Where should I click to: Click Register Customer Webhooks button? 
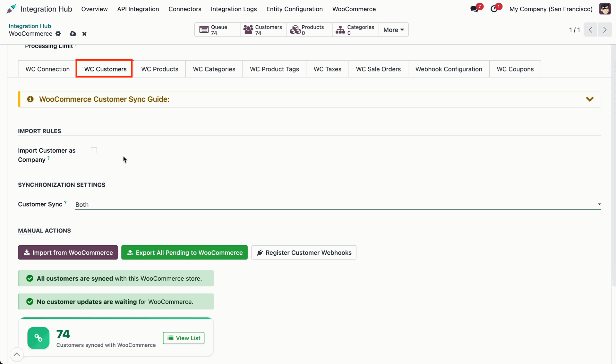(304, 252)
